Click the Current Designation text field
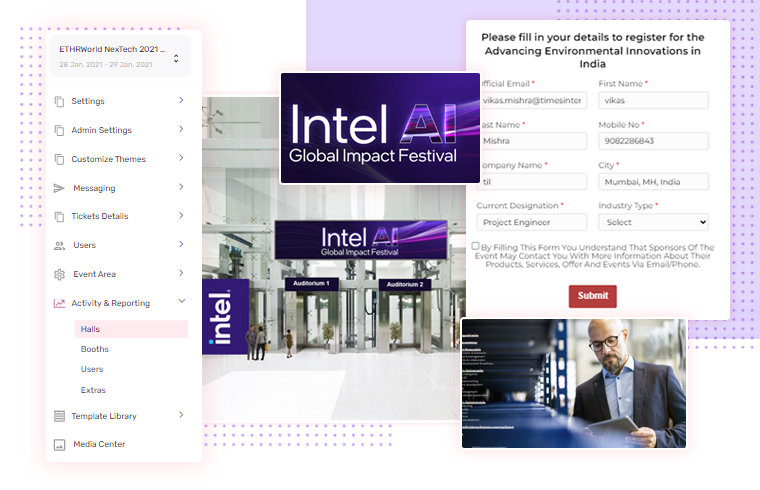Image resolution: width=760 pixels, height=490 pixels. click(x=531, y=222)
